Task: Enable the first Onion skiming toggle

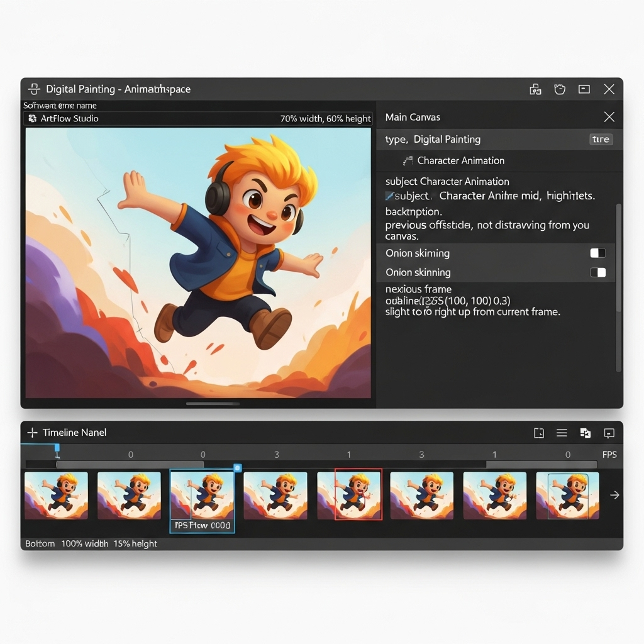Action: pos(597,253)
